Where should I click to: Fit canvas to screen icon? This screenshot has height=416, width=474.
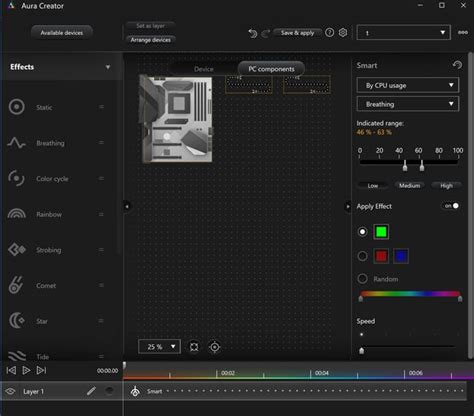coord(194,347)
